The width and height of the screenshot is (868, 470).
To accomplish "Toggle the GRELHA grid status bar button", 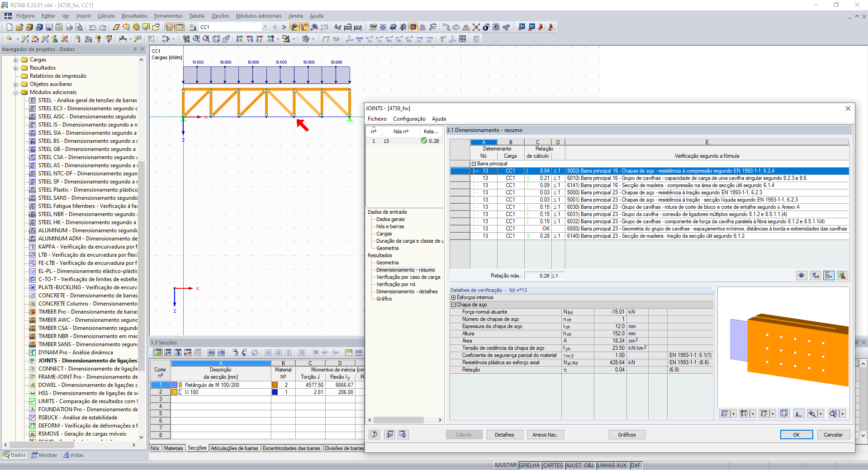I will (x=529, y=465).
